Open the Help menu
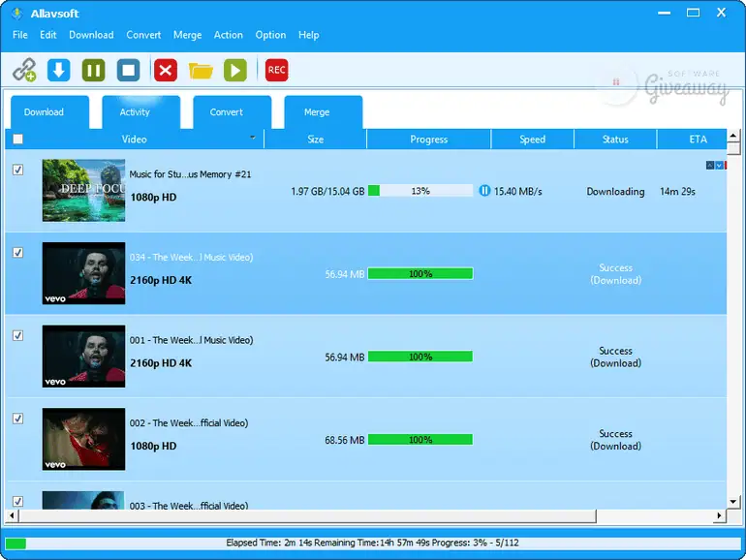The image size is (746, 560). tap(309, 35)
